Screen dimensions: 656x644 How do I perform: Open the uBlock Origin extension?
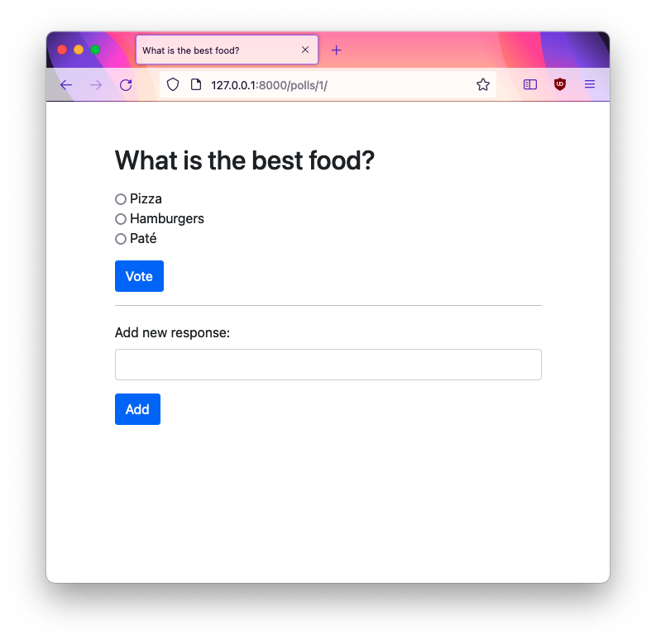[x=560, y=84]
